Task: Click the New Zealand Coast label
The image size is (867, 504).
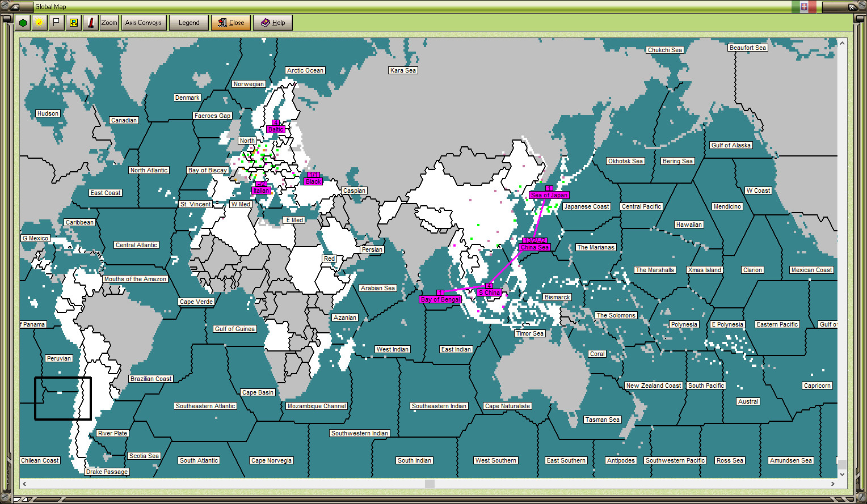Action: [654, 386]
